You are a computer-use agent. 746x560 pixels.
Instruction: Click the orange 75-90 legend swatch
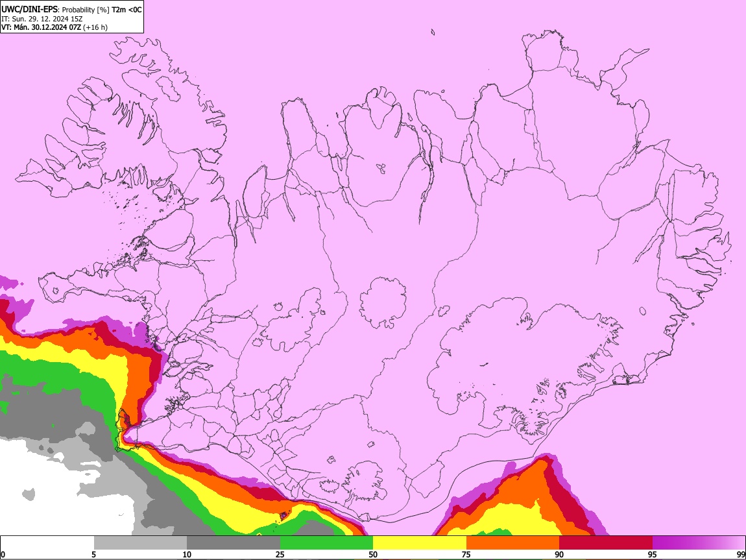(x=513, y=543)
